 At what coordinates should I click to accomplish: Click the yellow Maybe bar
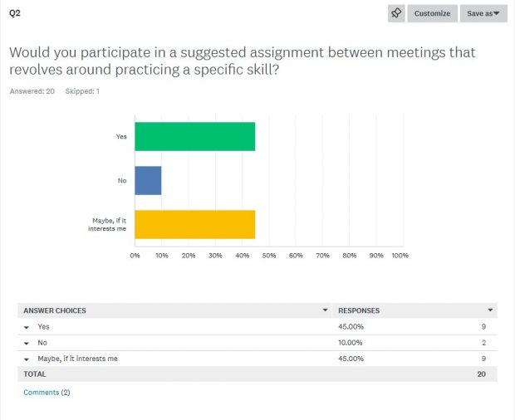point(194,224)
